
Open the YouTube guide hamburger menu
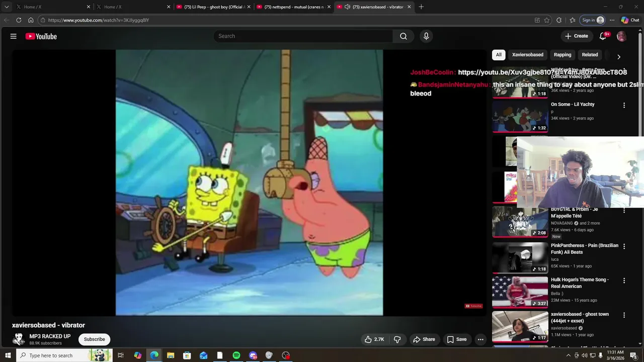click(14, 36)
